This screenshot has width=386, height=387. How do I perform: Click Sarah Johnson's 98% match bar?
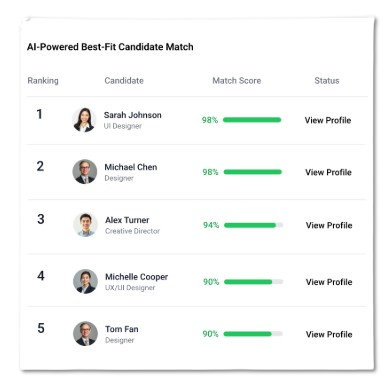(x=252, y=120)
